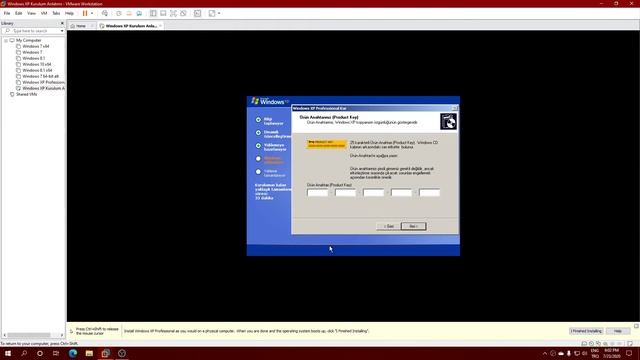Click the volume tray icon
This screenshot has width=640, height=360.
coord(584,353)
